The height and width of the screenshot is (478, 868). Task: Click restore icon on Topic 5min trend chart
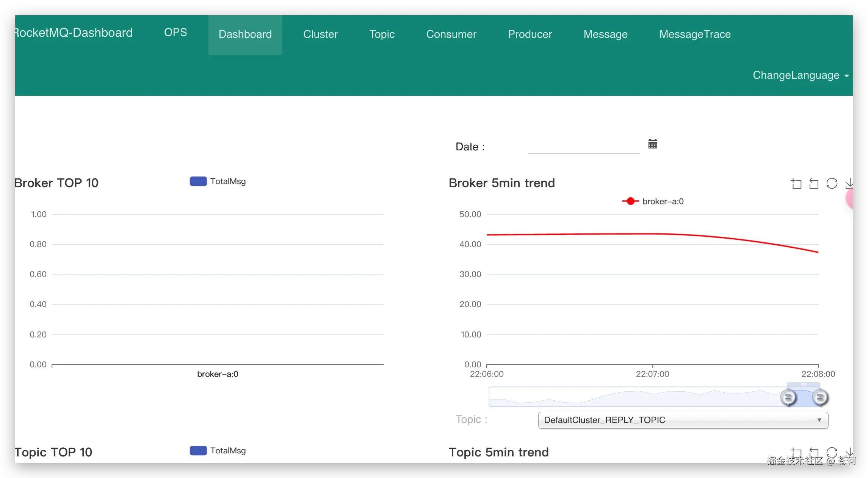(x=832, y=452)
